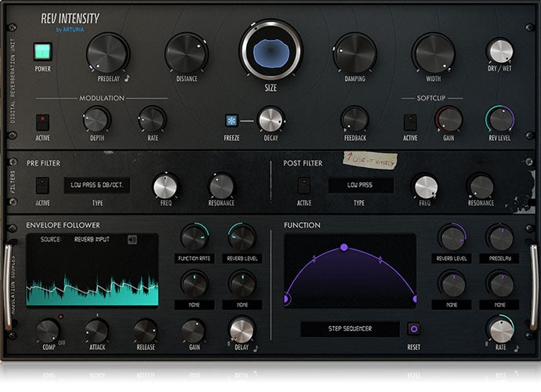This screenshot has height=392, width=541.
Task: Click the Size knob with the blue room display
Action: tap(271, 51)
